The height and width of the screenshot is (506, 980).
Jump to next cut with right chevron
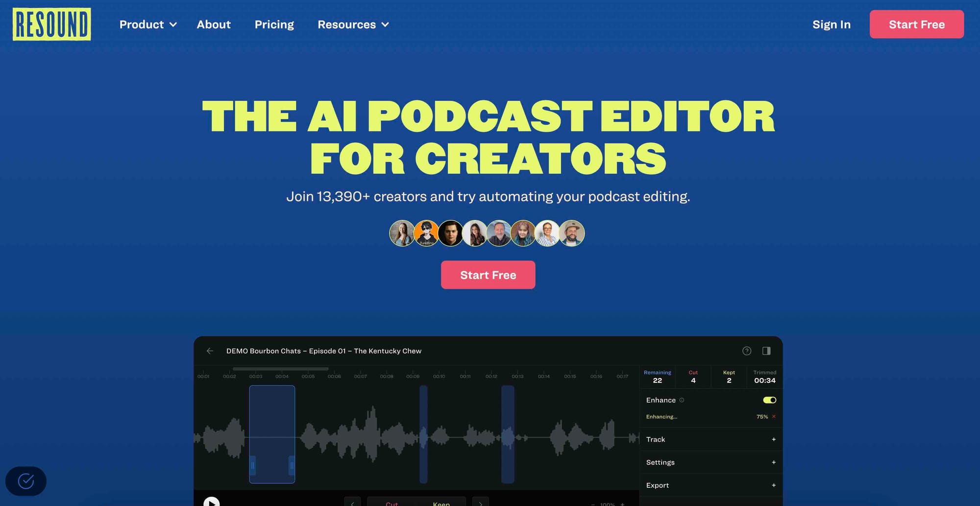coord(480,503)
